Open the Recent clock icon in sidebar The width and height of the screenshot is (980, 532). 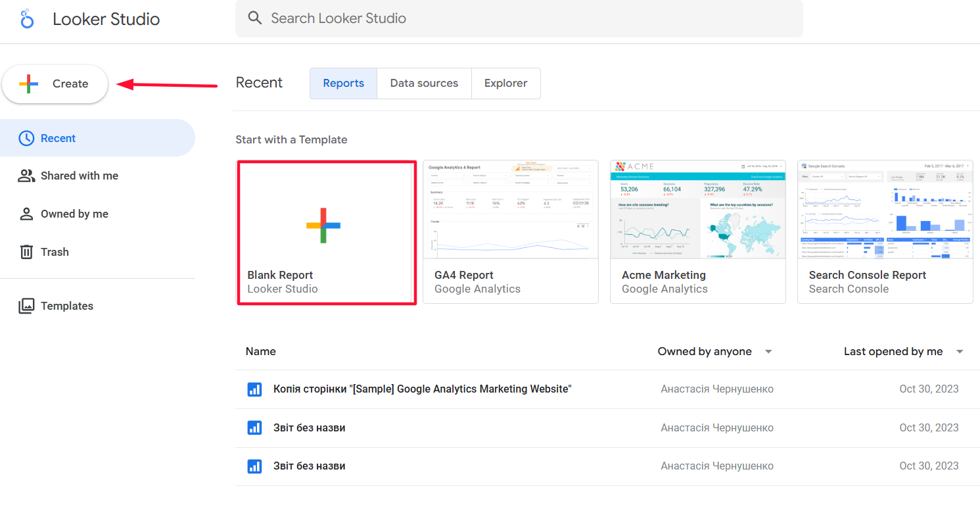pyautogui.click(x=26, y=137)
